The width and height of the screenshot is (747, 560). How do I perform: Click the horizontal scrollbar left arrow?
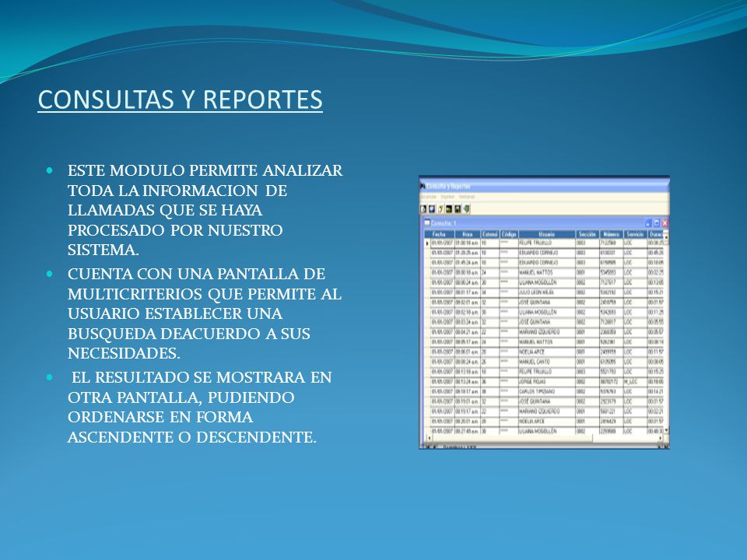click(x=430, y=438)
